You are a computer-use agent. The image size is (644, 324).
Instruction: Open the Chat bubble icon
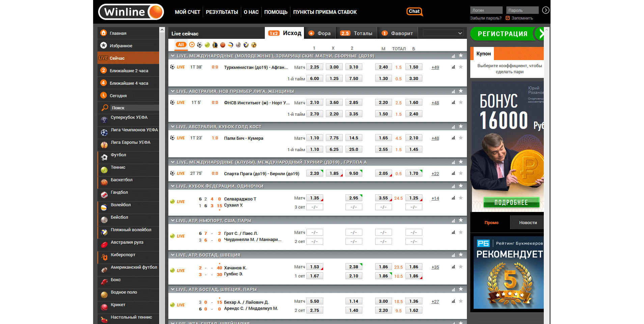click(x=415, y=11)
